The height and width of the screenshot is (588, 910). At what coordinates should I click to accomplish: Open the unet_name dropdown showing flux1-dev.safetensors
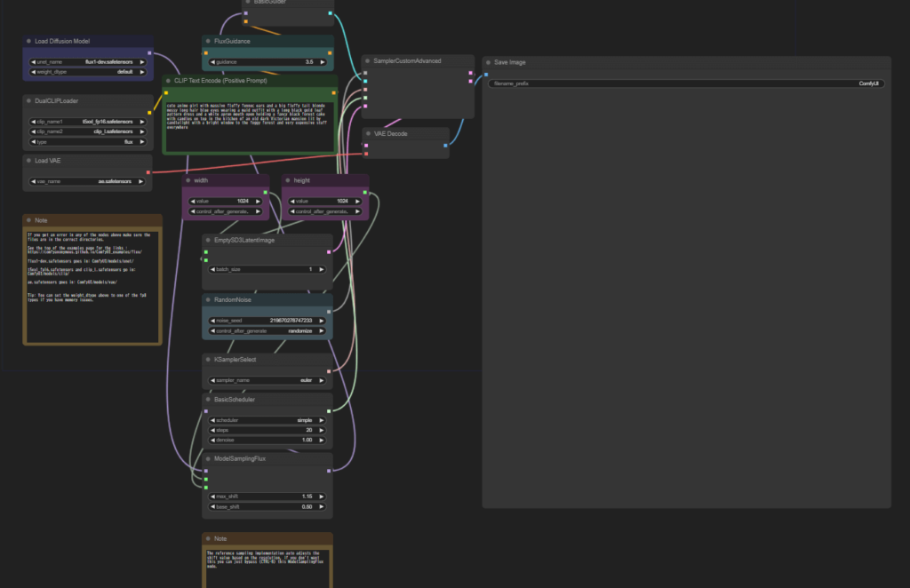(x=88, y=62)
